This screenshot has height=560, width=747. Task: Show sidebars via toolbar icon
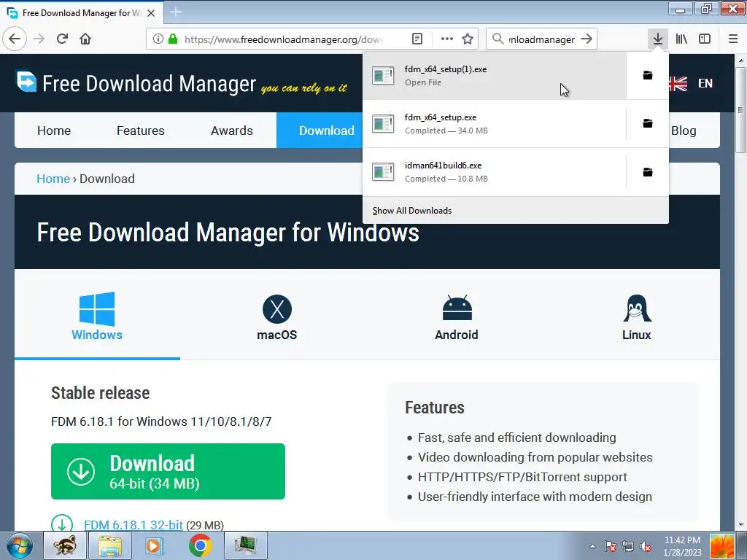[x=705, y=39]
